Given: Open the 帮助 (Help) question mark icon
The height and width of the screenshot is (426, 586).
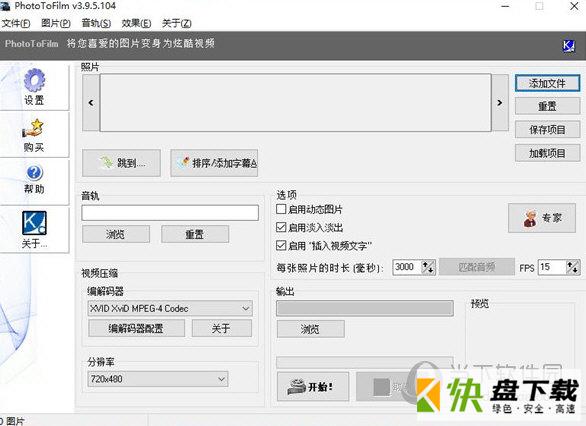Looking at the screenshot, I should 34,173.
